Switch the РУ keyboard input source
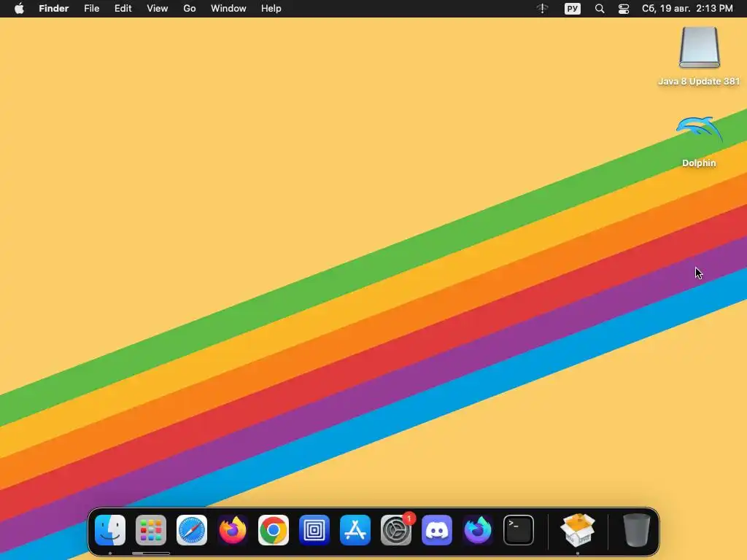The image size is (747, 560). 573,9
